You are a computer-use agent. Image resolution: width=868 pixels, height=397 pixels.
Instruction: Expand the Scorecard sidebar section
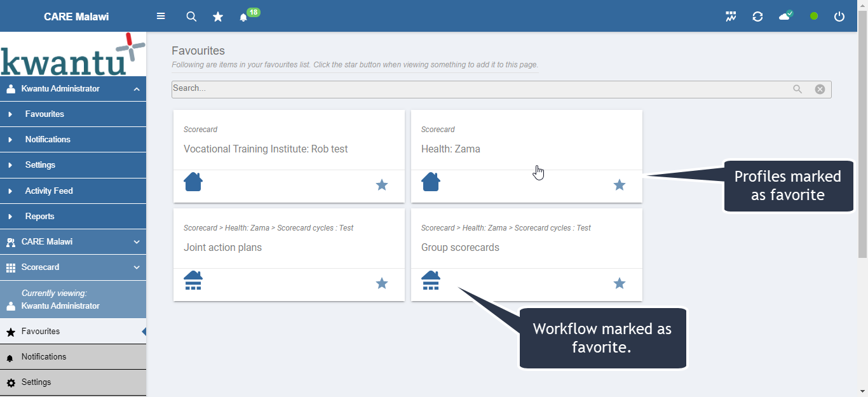point(73,267)
